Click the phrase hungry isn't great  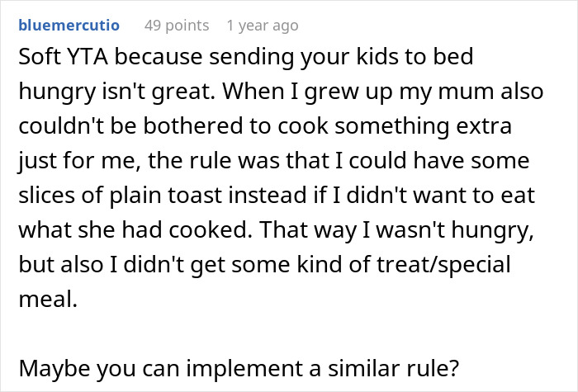click(x=117, y=92)
